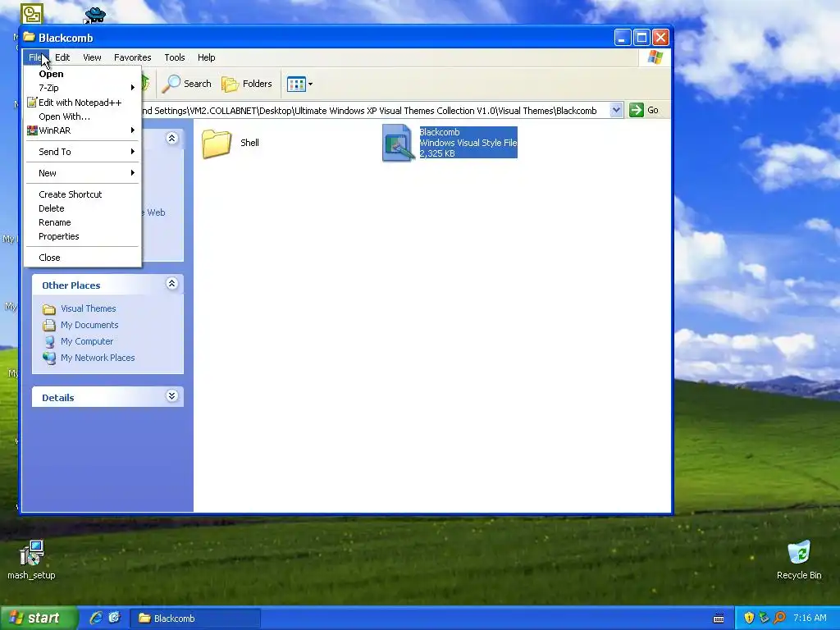Expand the Details section
This screenshot has height=630, width=840.
coord(172,396)
